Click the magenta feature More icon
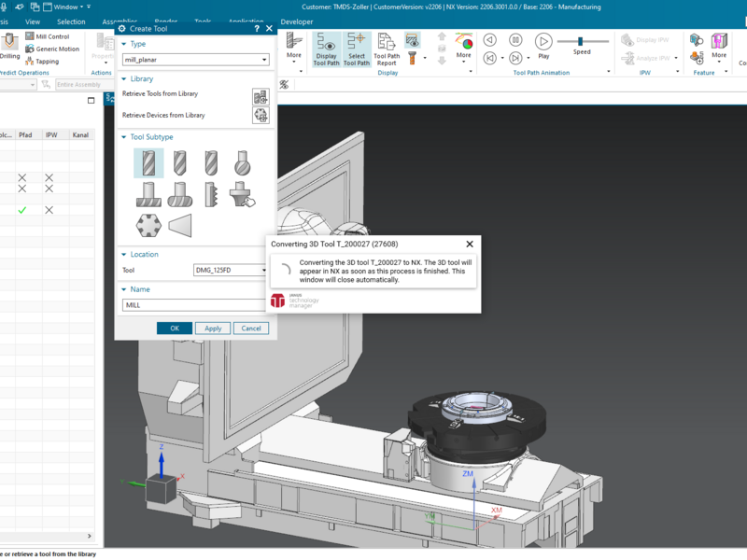Viewport: 747px width, 560px height. 719,41
